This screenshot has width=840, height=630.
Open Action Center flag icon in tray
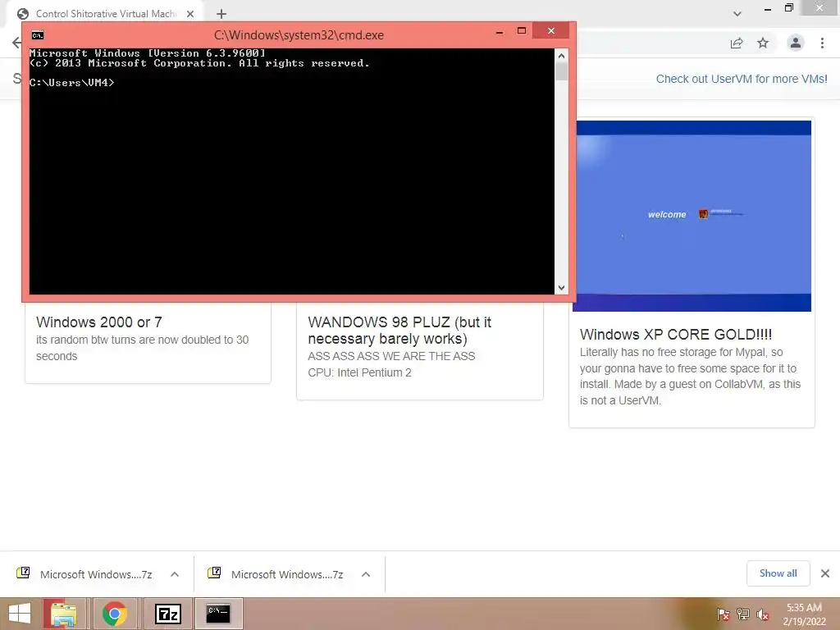[x=723, y=614]
